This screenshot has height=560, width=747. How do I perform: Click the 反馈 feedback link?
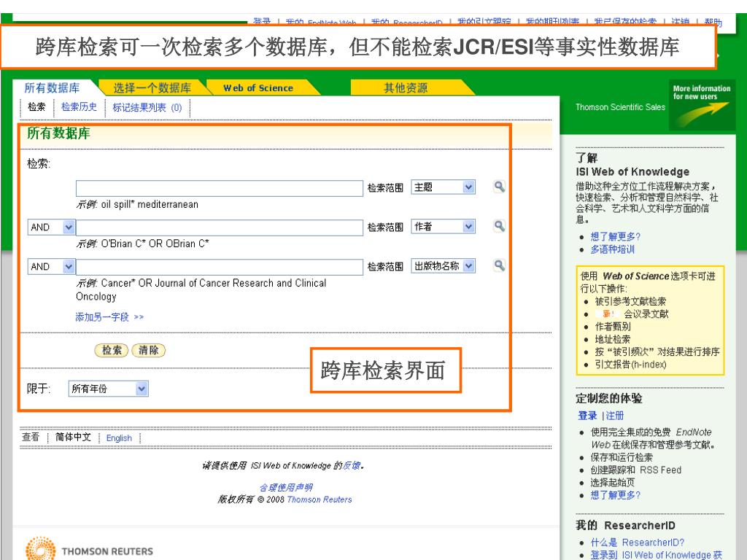pos(352,466)
